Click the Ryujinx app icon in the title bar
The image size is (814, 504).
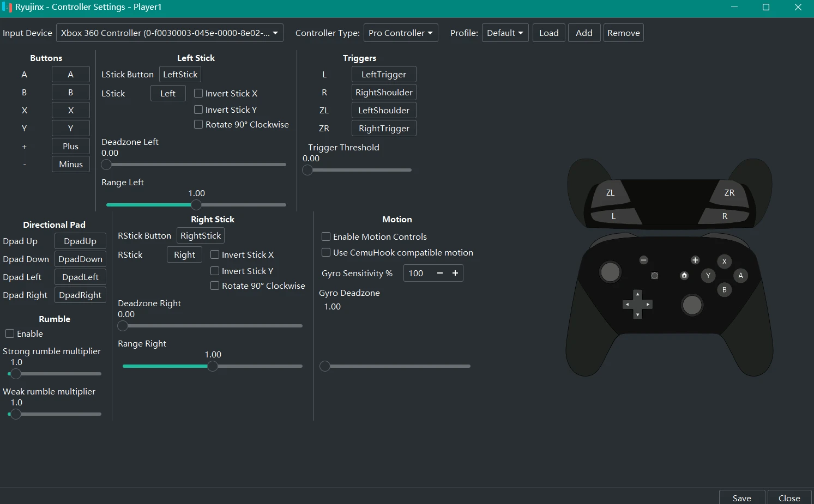[x=7, y=7]
